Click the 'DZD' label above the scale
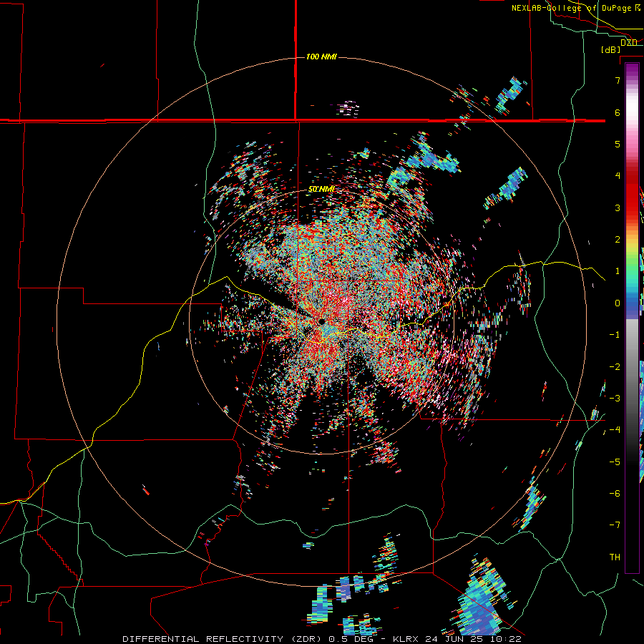The width and height of the screenshot is (644, 644). point(628,42)
